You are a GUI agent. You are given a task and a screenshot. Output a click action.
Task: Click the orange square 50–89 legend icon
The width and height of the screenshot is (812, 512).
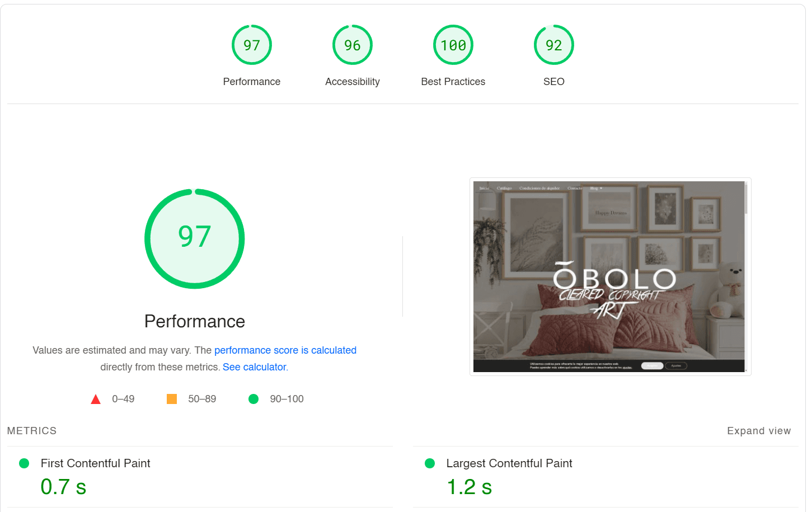pos(172,399)
